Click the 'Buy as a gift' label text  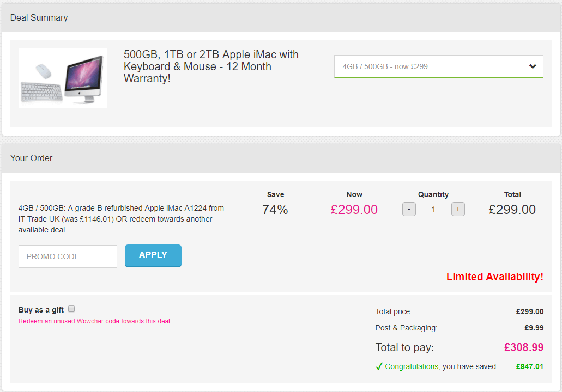(41, 310)
